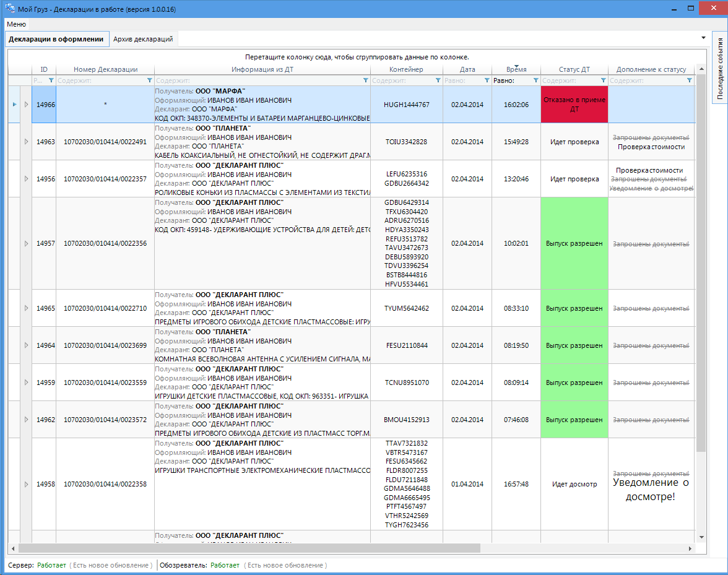Viewport: 728px width, 575px height.
Task: Select time cell 13:20:46
Action: (516, 179)
